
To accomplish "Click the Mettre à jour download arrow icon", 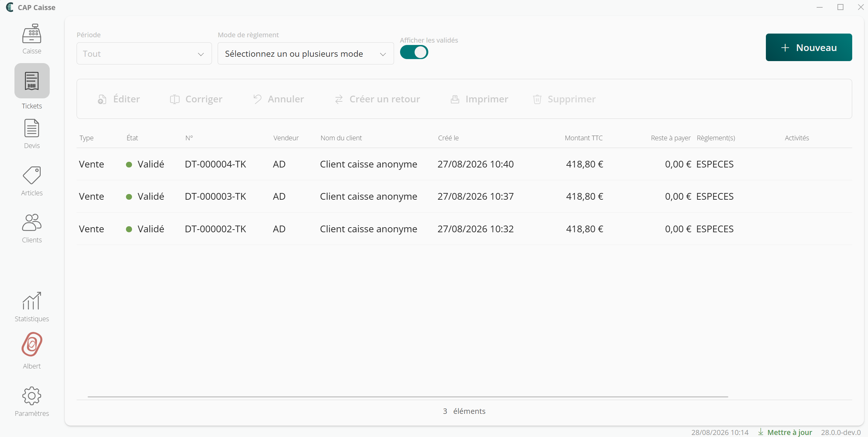I will pyautogui.click(x=761, y=432).
